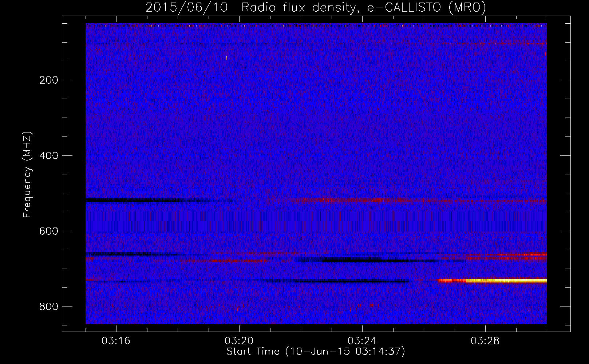Click the 03:28 time tick label
The image size is (589, 364).
[x=485, y=341]
